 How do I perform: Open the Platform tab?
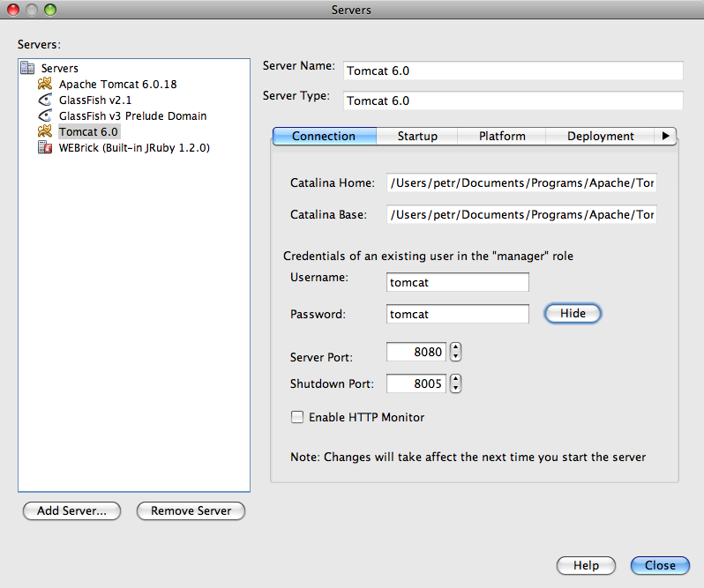[501, 136]
